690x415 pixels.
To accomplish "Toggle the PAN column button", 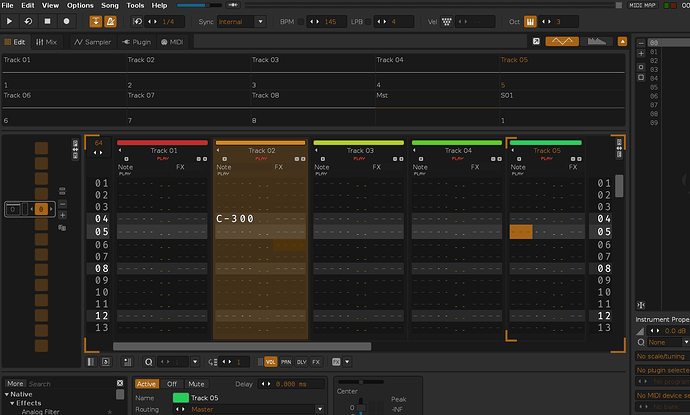I will click(x=286, y=362).
